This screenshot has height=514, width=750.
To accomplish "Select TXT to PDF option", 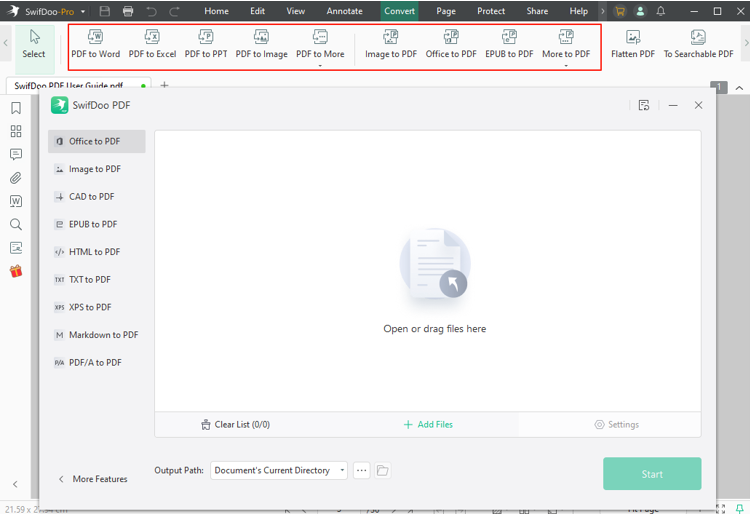I will pyautogui.click(x=97, y=280).
